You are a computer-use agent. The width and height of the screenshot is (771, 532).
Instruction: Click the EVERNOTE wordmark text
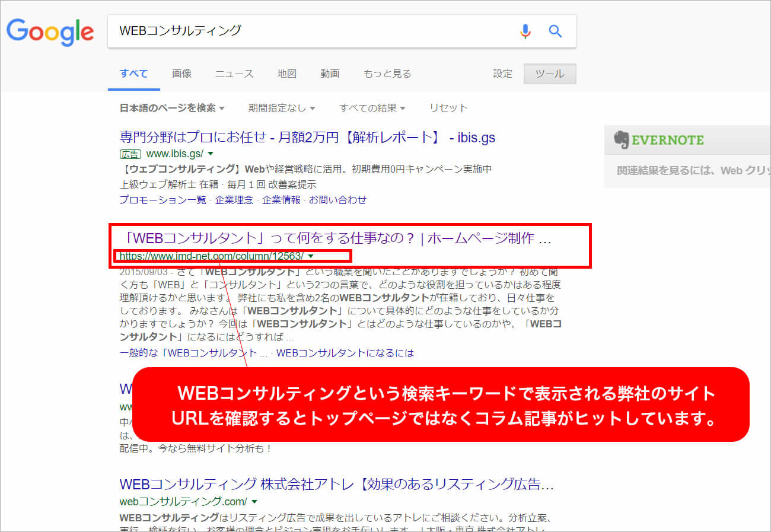[668, 140]
